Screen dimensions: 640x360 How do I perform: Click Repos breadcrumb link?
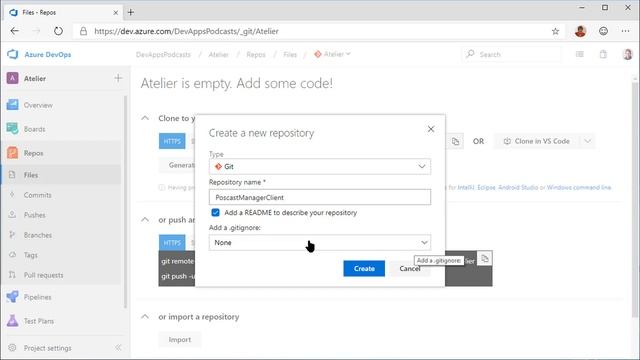coord(256,54)
